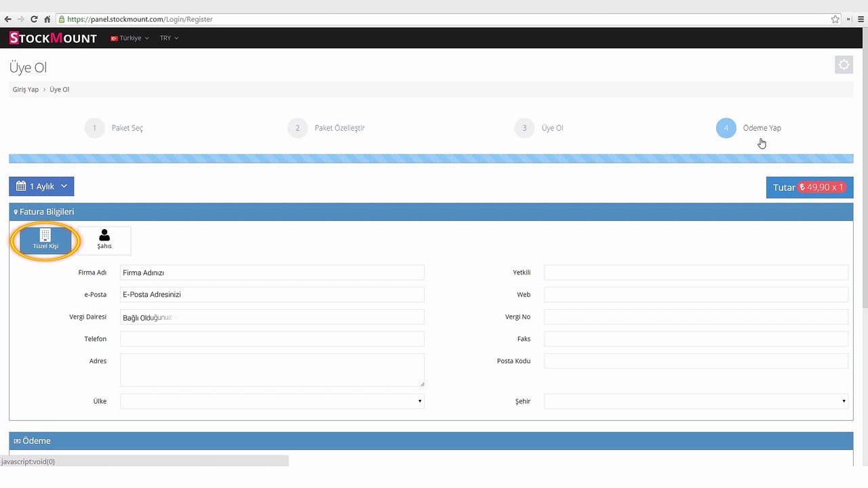Go to step 4 Ödeme Yap
Viewport: 868px width, 488px height.
coord(749,128)
